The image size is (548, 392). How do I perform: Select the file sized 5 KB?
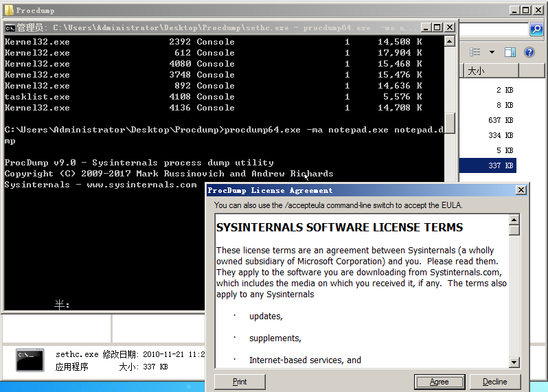(x=505, y=150)
